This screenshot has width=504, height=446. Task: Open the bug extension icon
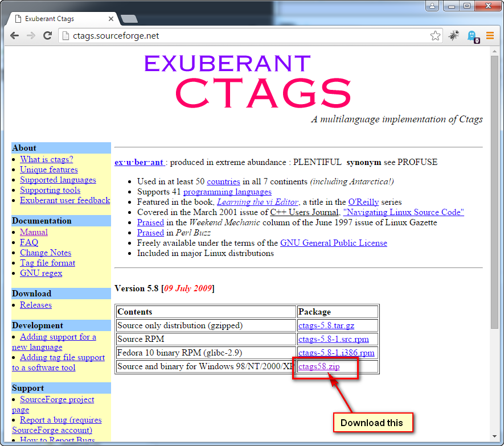[454, 35]
